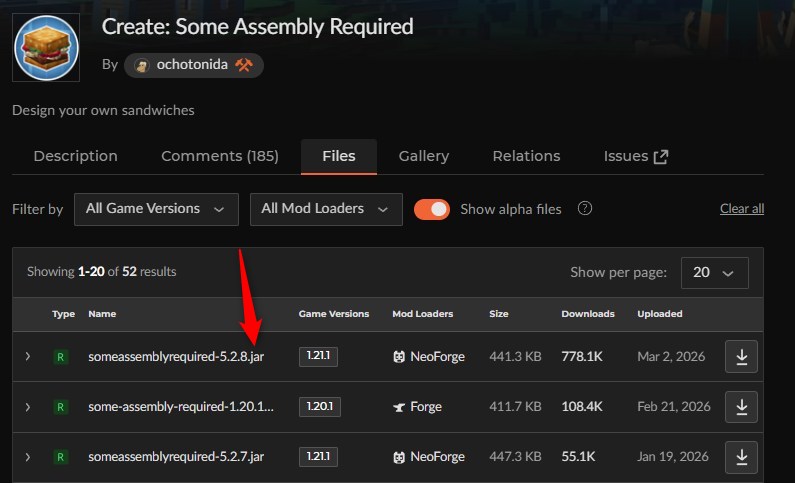Click the Mar 2, 2026 upload date
This screenshot has width=795, height=483.
[671, 357]
